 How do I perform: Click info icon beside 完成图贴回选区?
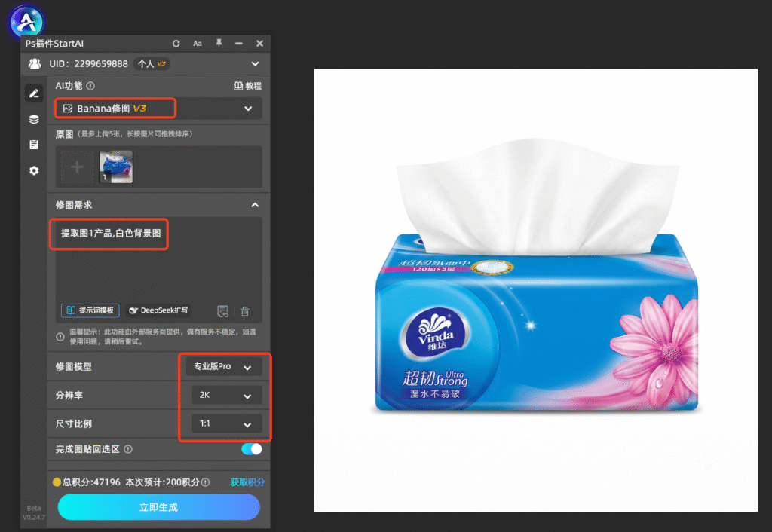point(128,449)
